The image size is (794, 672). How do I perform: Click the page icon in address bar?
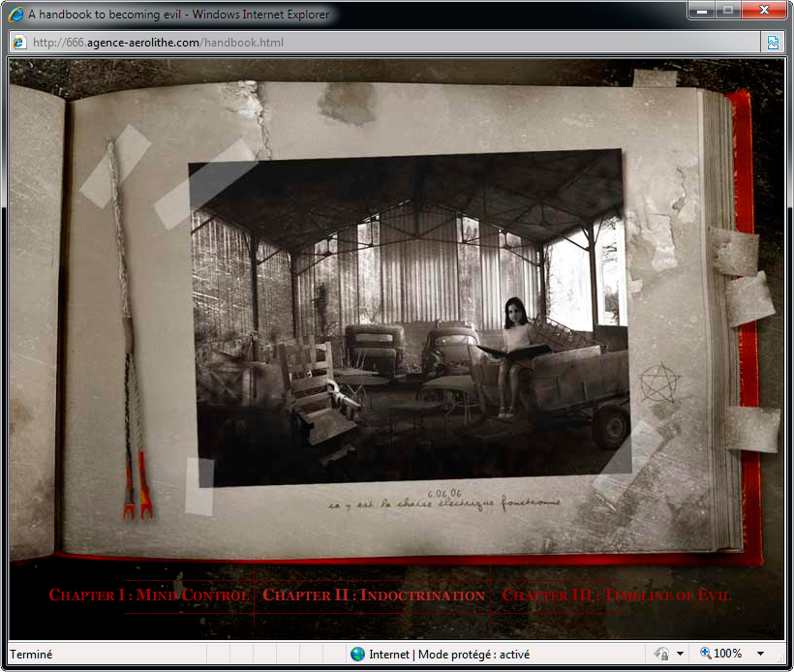click(18, 43)
